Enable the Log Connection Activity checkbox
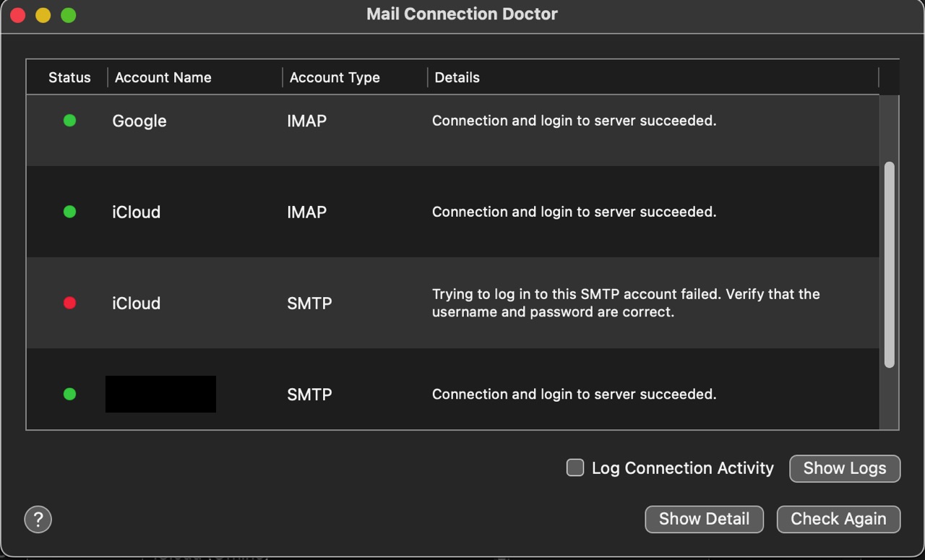925x560 pixels. [x=575, y=468]
